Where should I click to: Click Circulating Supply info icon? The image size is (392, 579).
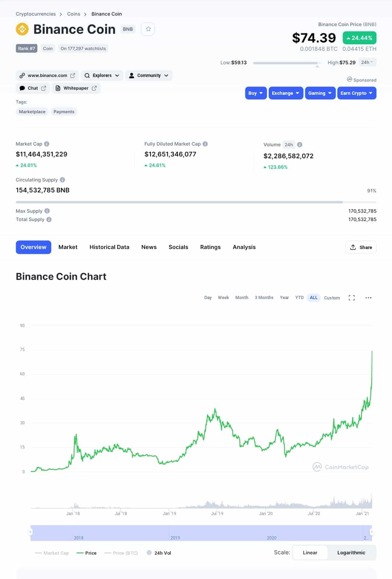62,180
